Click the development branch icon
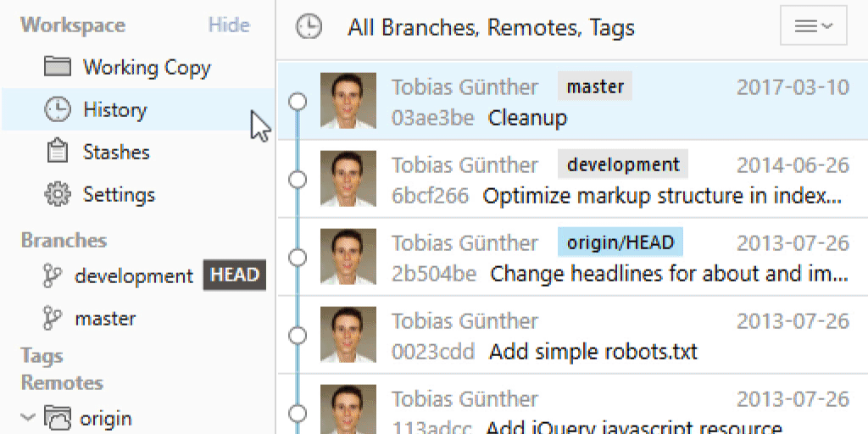868x434 pixels. pyautogui.click(x=53, y=276)
